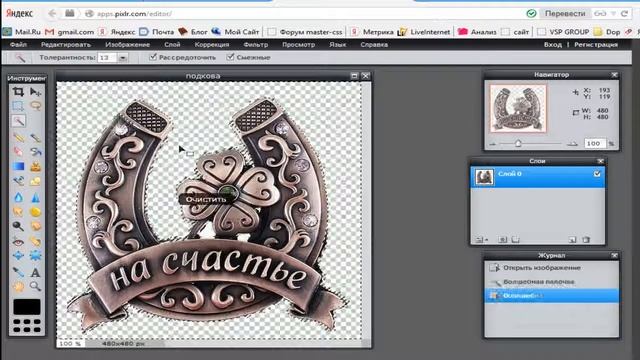Click the delete layer trash icon

586,240
